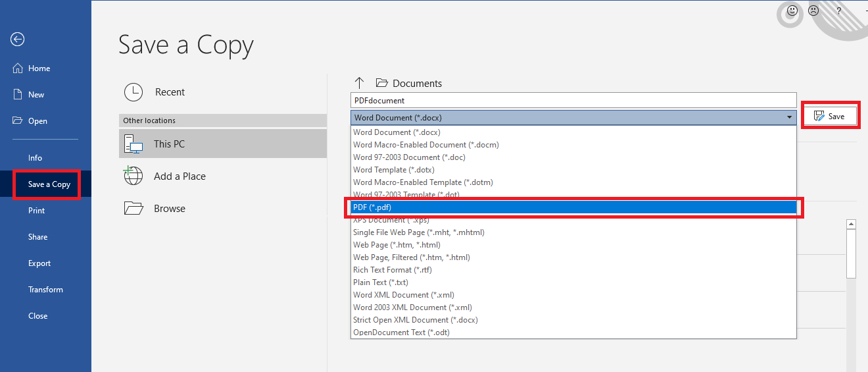Choose Web Page, Filtered option
Viewport: 868px width, 372px height.
(x=573, y=257)
